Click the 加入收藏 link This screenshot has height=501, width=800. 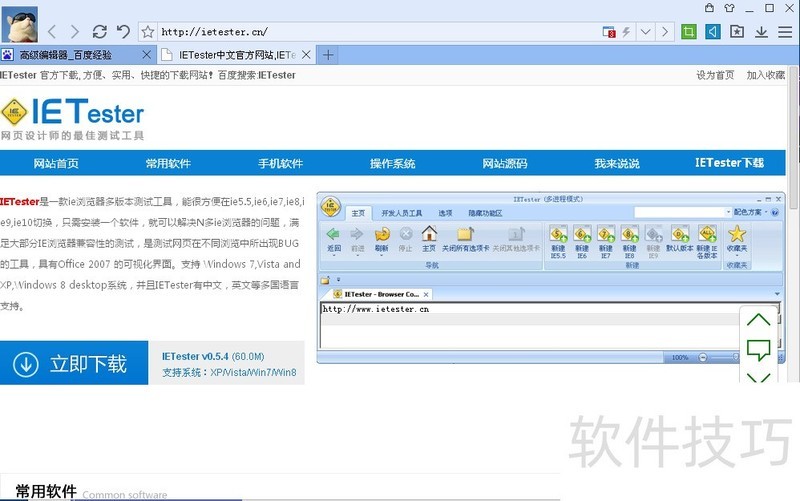coord(766,75)
